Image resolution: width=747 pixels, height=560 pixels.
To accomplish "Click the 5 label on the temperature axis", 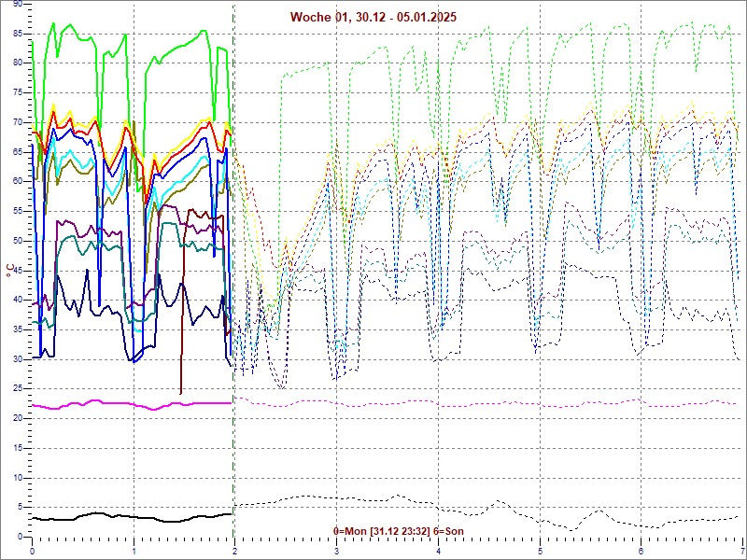I will [x=20, y=508].
